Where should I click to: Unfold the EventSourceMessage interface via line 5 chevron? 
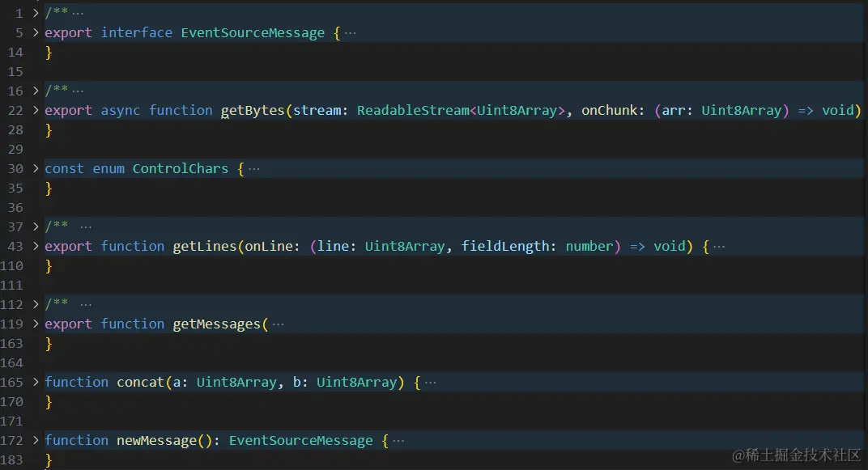pos(36,32)
